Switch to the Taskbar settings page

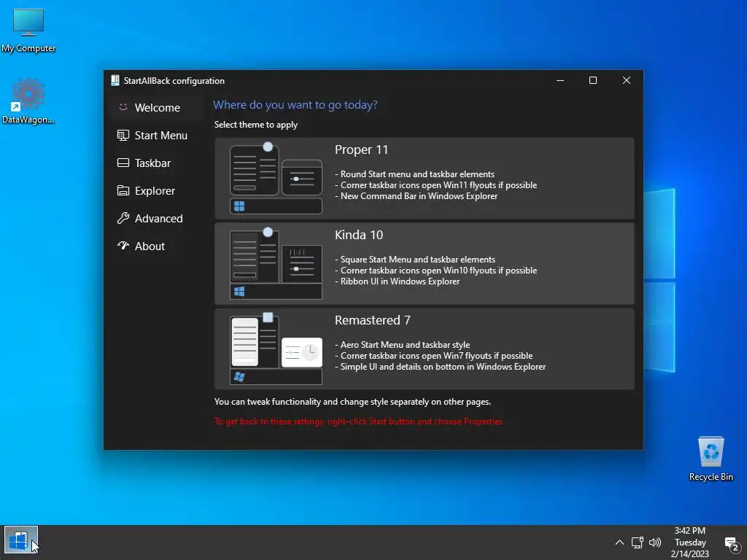156,163
